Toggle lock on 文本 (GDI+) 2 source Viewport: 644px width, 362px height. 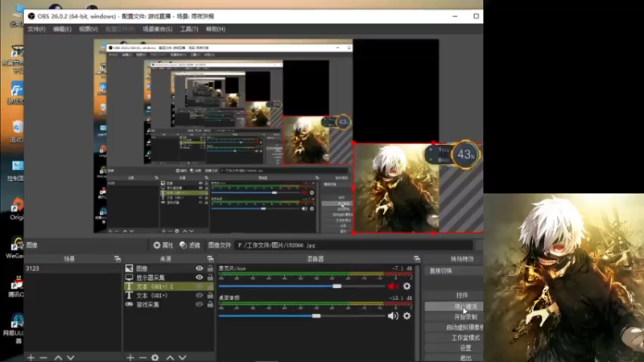(210, 286)
